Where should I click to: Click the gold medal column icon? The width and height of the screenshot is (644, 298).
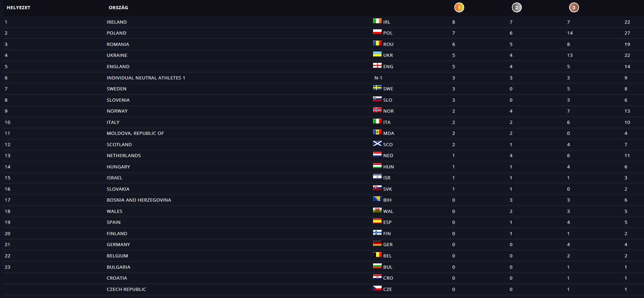459,7
